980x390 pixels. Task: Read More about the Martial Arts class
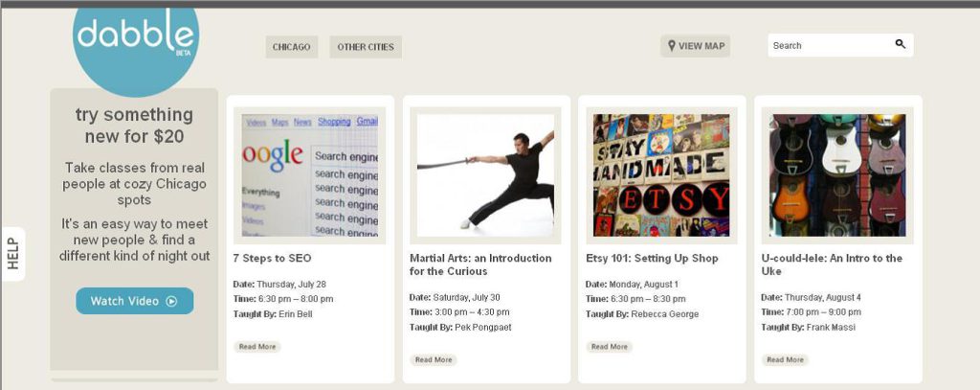click(x=433, y=360)
